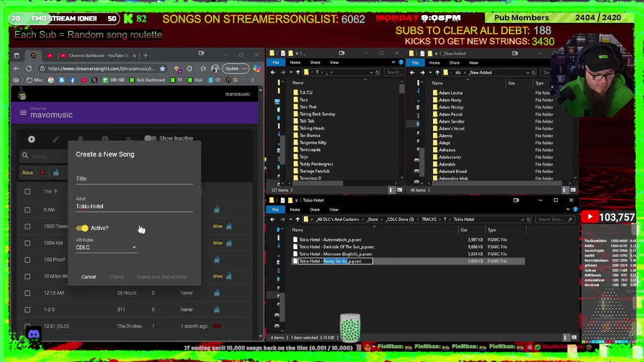The image size is (644, 362).
Task: Expand address history in Tokio Hotel window
Action: click(522, 219)
